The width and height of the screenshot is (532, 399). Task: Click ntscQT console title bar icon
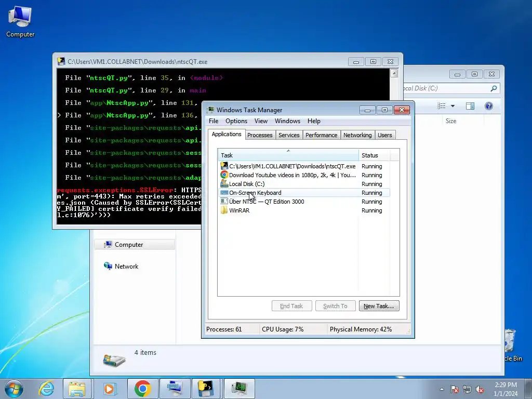point(61,61)
